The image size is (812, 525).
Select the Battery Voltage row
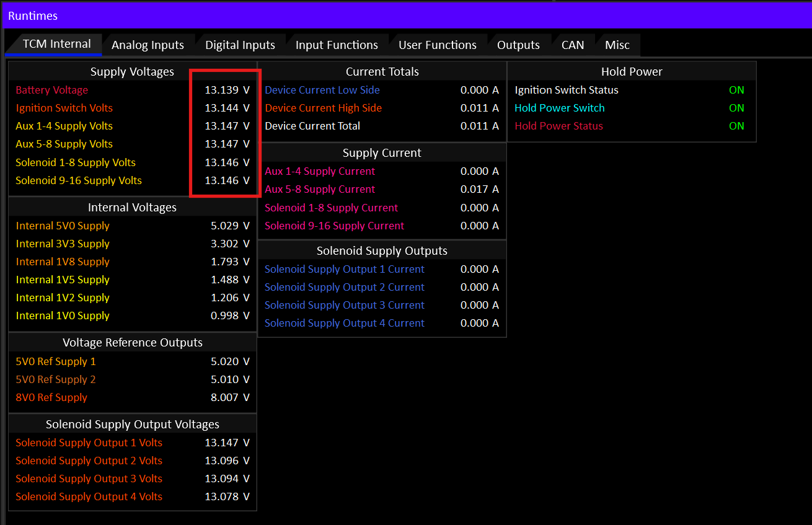click(133, 90)
